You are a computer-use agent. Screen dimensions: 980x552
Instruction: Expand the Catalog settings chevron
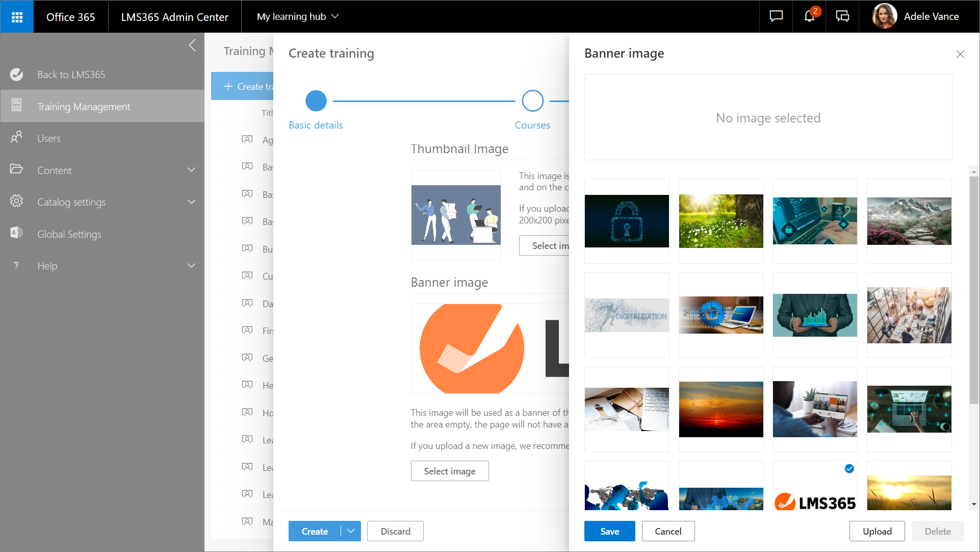tap(191, 202)
